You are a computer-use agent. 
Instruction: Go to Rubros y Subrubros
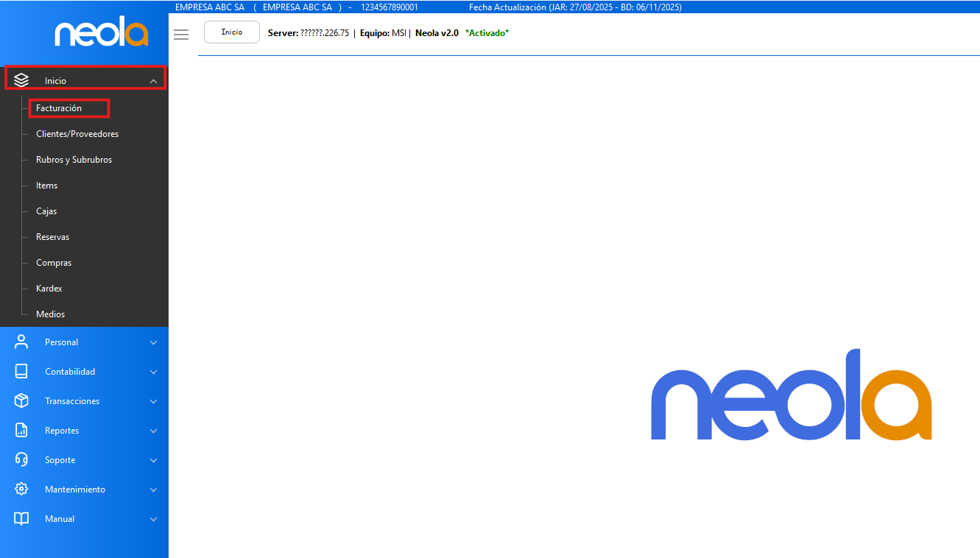(74, 160)
